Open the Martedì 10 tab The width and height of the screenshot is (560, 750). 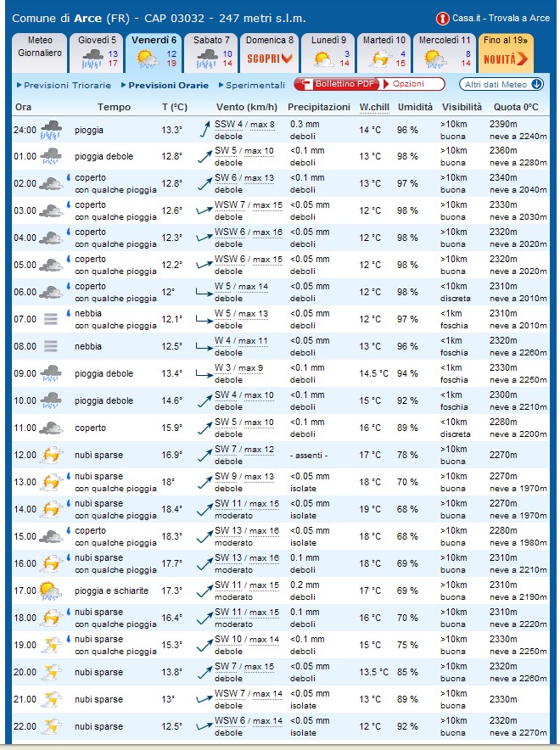click(x=384, y=53)
